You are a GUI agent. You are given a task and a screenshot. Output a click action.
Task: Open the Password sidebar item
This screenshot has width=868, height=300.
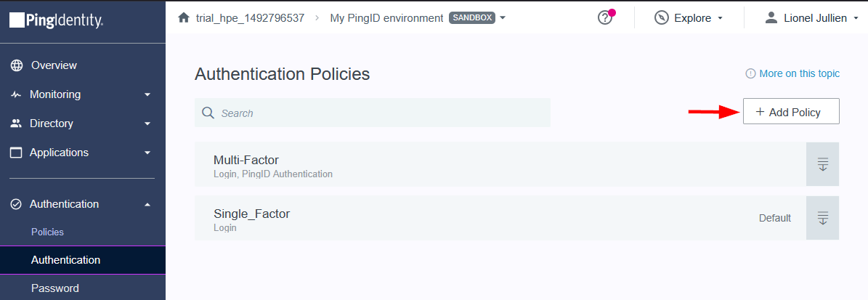coord(54,288)
